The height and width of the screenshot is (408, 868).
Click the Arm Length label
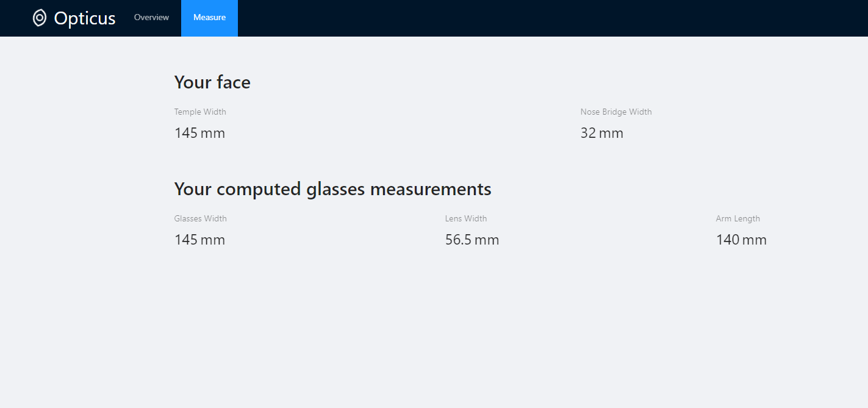[x=738, y=218]
